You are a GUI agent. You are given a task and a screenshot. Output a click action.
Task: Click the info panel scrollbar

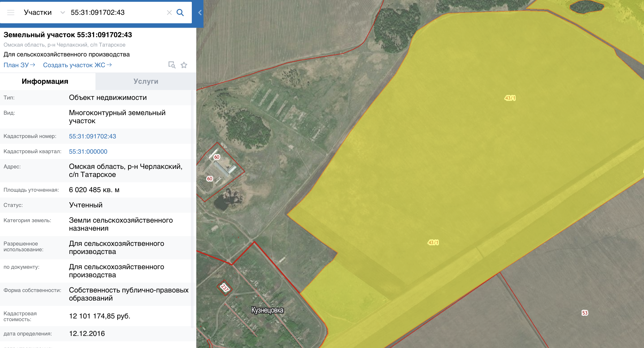tap(192, 209)
